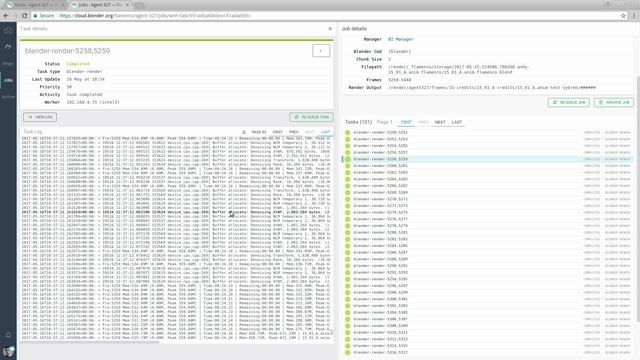Open the View Log button

[40, 117]
